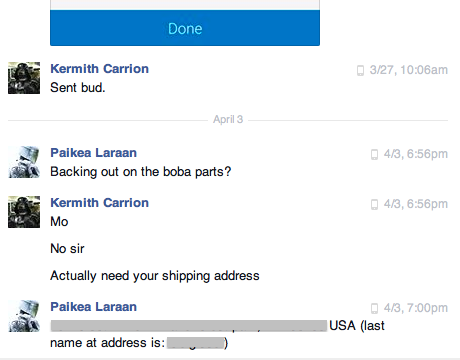460x360 pixels.
Task: Open Kermith Carrion's name above the 'Mo' message
Action: coord(99,203)
